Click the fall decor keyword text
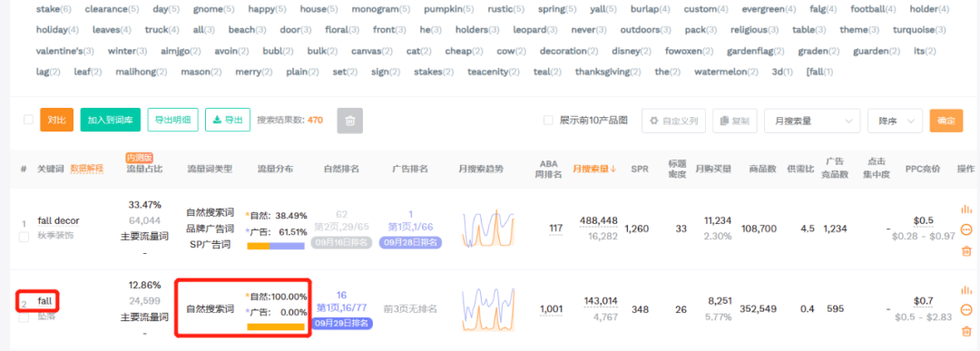980x351 pixels. coord(58,220)
